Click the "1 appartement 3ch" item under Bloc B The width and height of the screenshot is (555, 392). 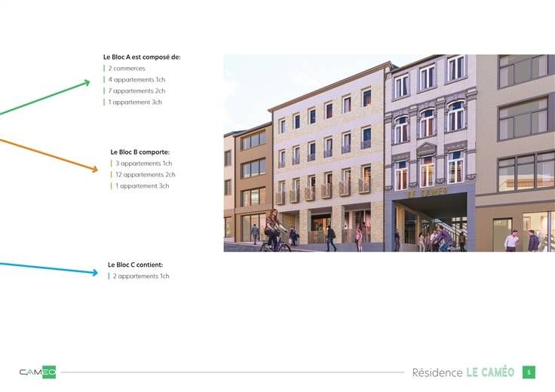142,185
